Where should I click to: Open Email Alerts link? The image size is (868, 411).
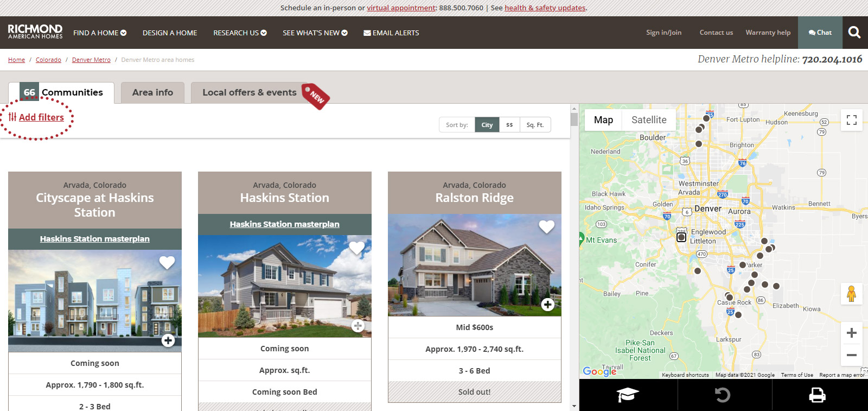(391, 33)
